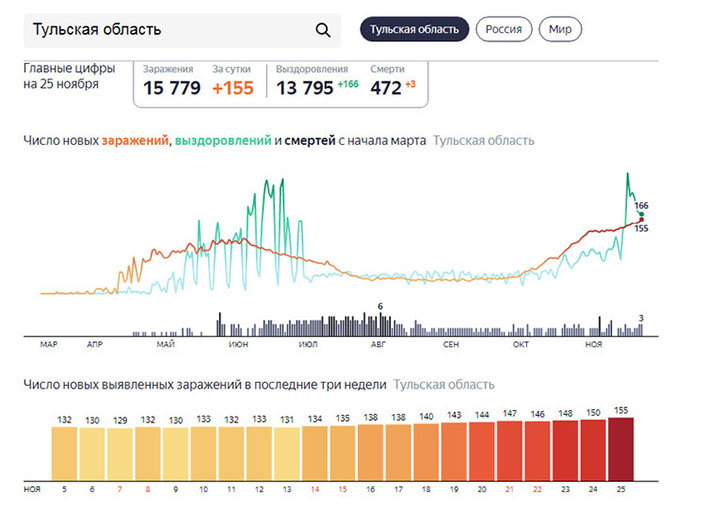Click the bar labeled 132 for November 5
Screen dimensions: 720x507
point(66,451)
